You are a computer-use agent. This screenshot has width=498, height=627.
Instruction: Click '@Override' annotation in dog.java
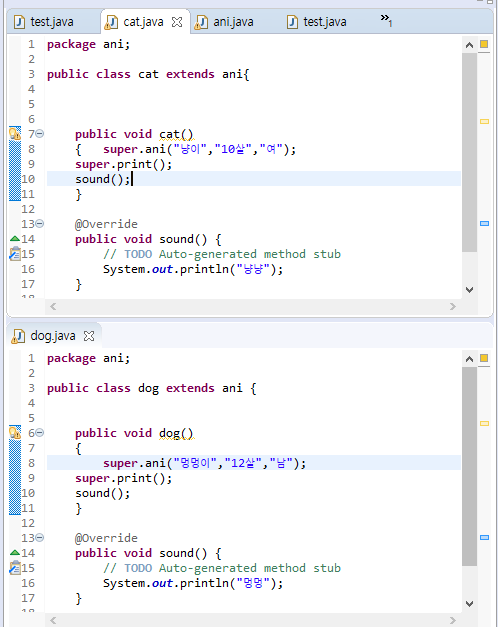(106, 538)
